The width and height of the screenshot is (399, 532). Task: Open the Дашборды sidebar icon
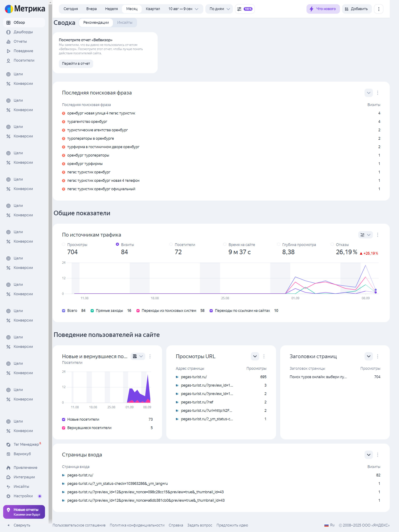coord(8,32)
